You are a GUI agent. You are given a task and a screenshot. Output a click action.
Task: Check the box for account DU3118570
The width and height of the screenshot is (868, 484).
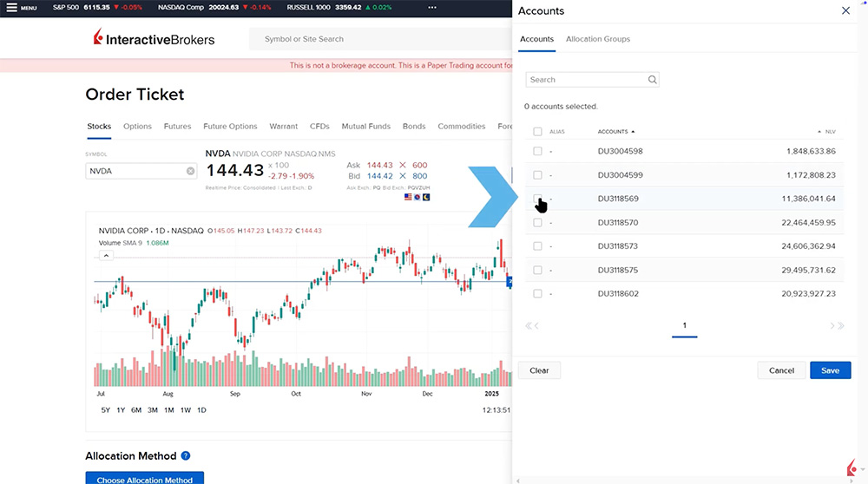coord(537,222)
